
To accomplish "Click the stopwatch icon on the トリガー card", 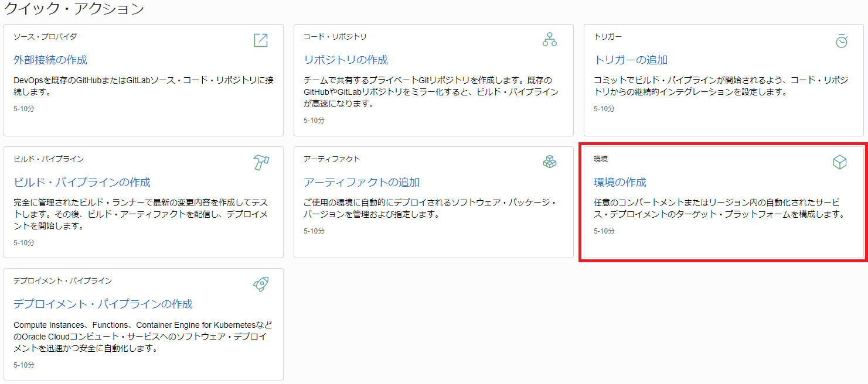I will 841,41.
